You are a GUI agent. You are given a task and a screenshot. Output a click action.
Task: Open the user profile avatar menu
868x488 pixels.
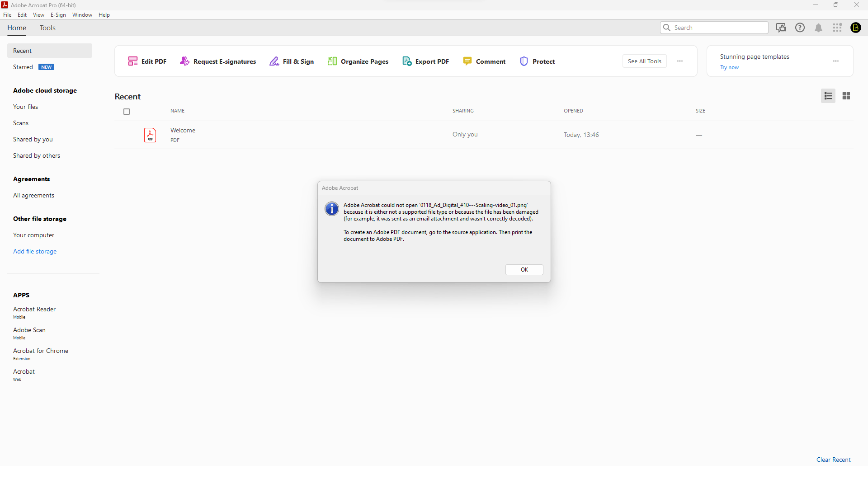tap(855, 28)
